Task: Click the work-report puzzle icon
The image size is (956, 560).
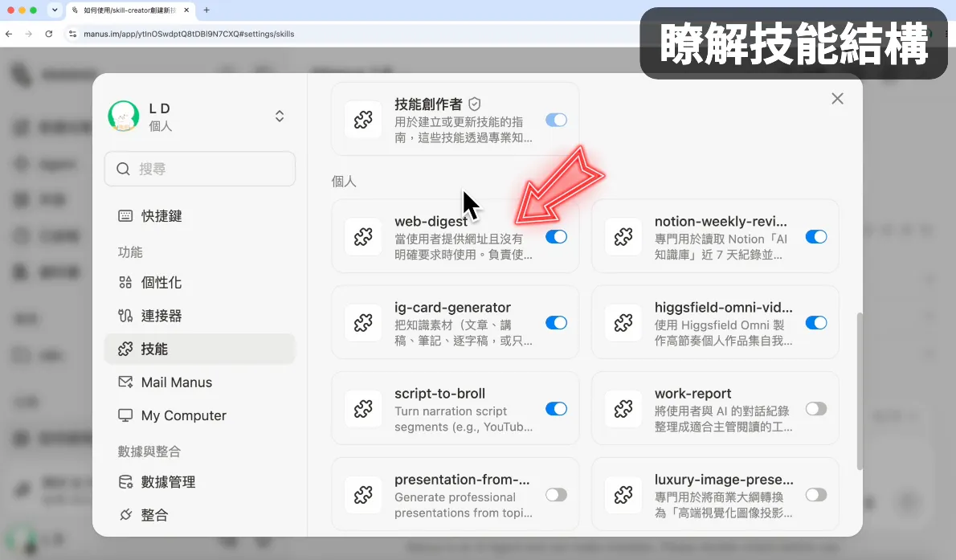Action: pos(623,409)
